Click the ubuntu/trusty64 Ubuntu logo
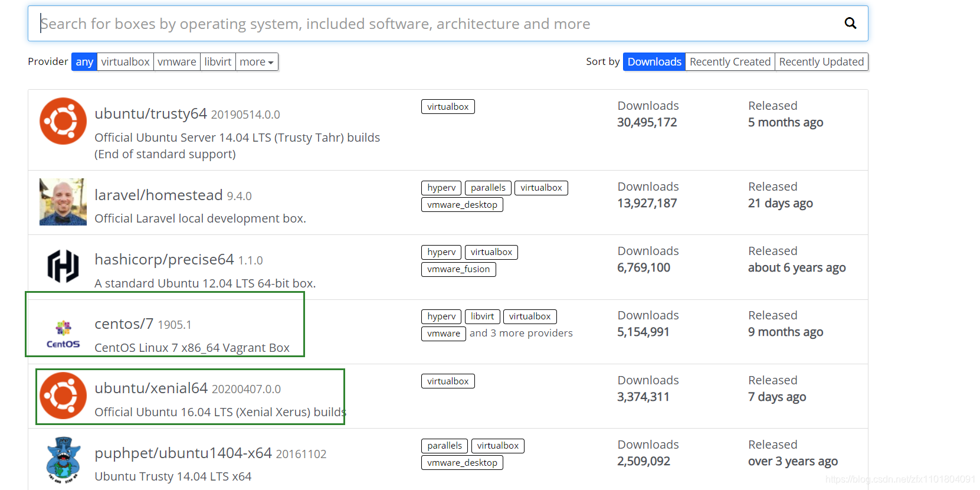 [x=63, y=121]
